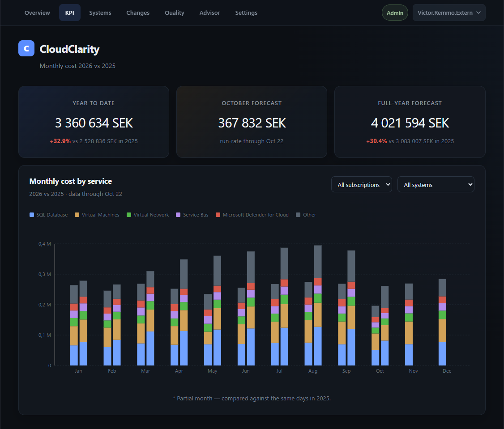Click the Admin badge

click(x=395, y=13)
